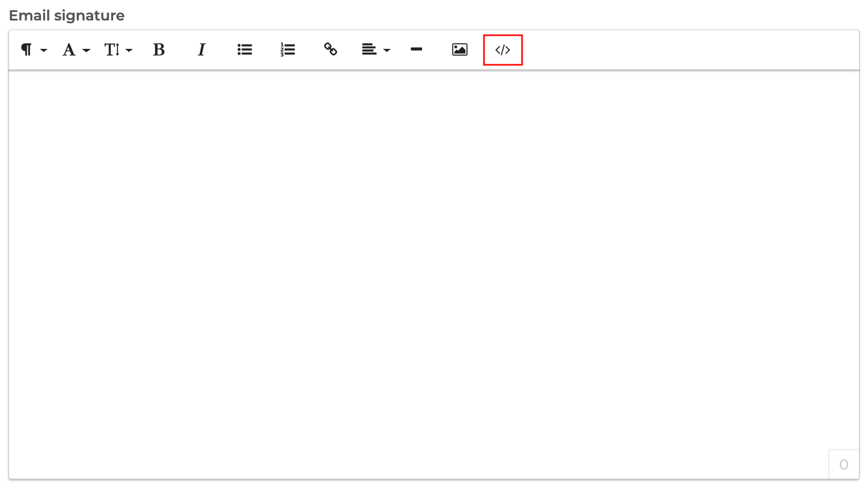Toggle bold formatting
Image resolution: width=868 pixels, height=490 pixels.
point(159,50)
